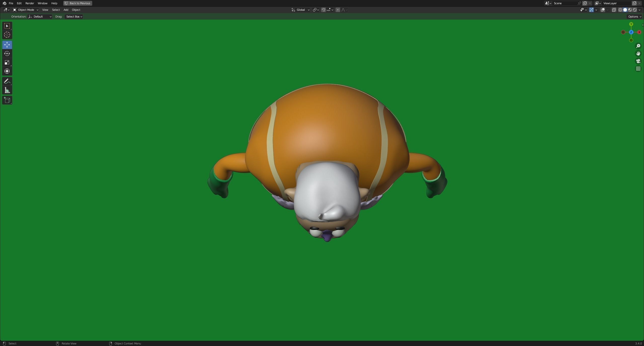Image resolution: width=644 pixels, height=346 pixels.
Task: Select the Scale tool
Action: coord(7,62)
